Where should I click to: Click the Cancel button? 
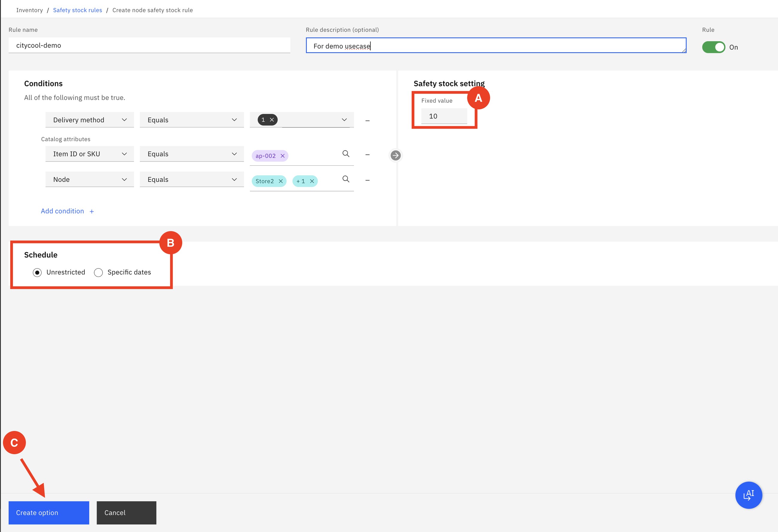click(x=127, y=513)
